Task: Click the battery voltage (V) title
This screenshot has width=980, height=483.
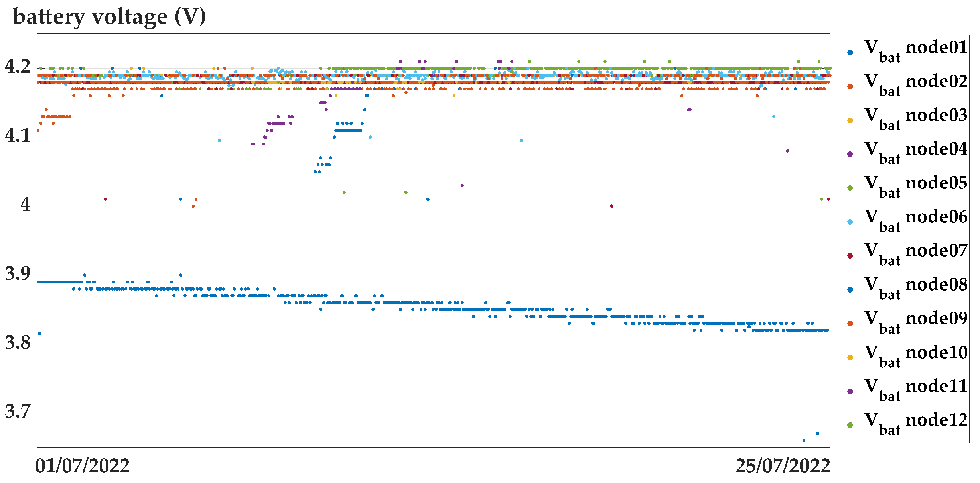Action: (x=109, y=17)
